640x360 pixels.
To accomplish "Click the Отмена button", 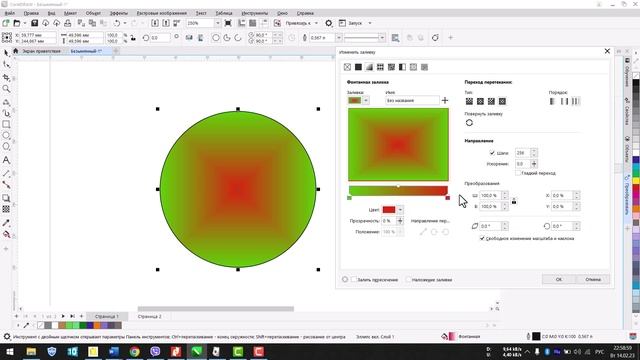I will pos(593,280).
